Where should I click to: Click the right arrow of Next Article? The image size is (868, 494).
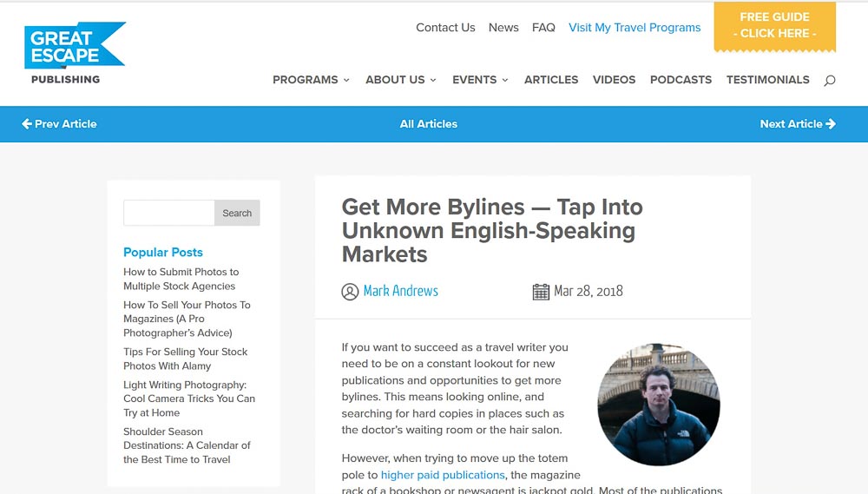click(831, 124)
